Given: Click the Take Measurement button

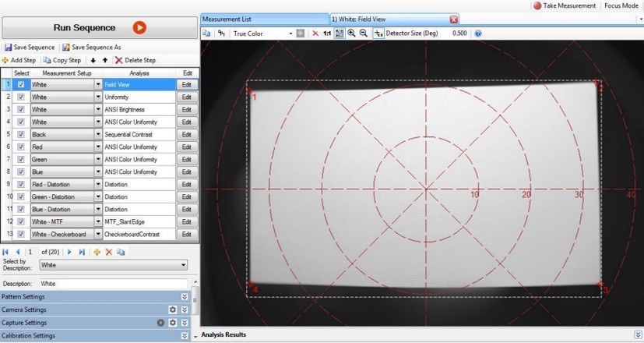Looking at the screenshot, I should tap(565, 5).
